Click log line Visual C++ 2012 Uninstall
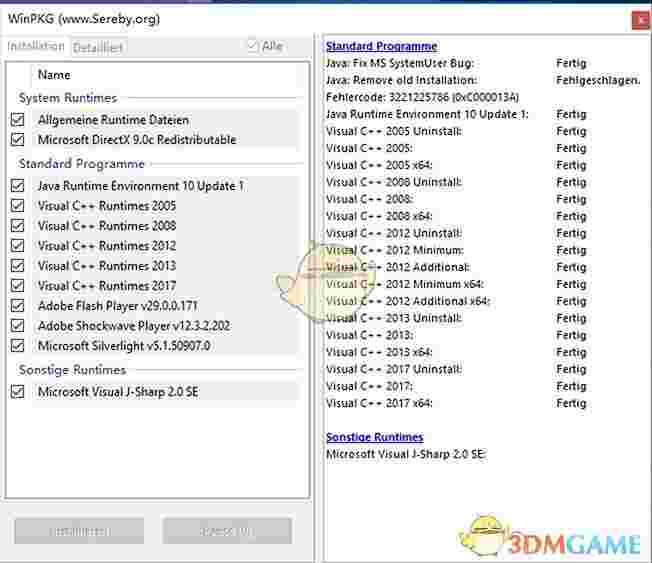Viewport: 652px width, 563px height. tap(394, 233)
